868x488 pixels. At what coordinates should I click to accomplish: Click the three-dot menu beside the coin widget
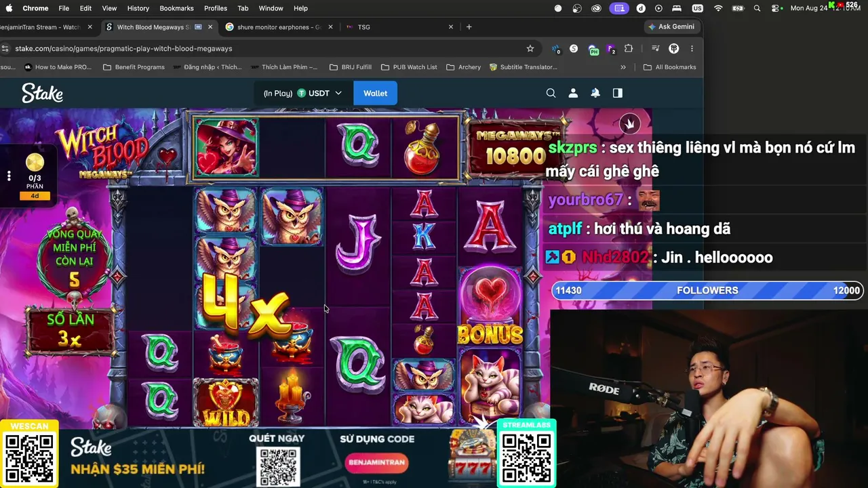tap(9, 176)
